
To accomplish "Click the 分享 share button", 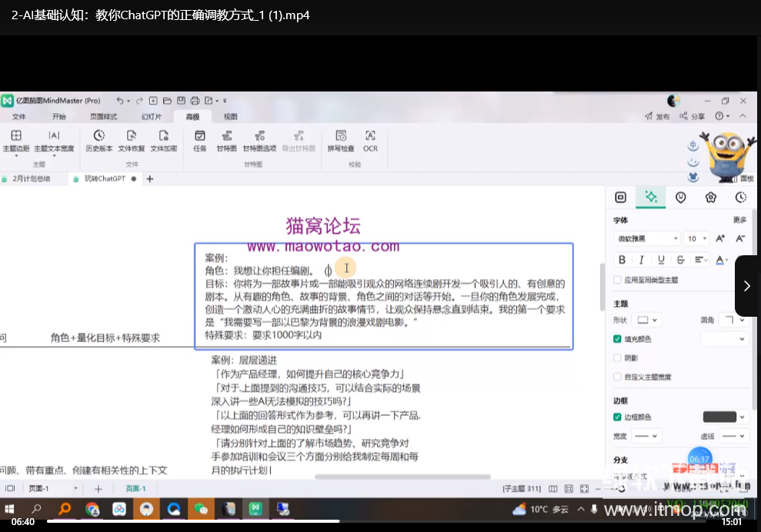I will [x=692, y=117].
